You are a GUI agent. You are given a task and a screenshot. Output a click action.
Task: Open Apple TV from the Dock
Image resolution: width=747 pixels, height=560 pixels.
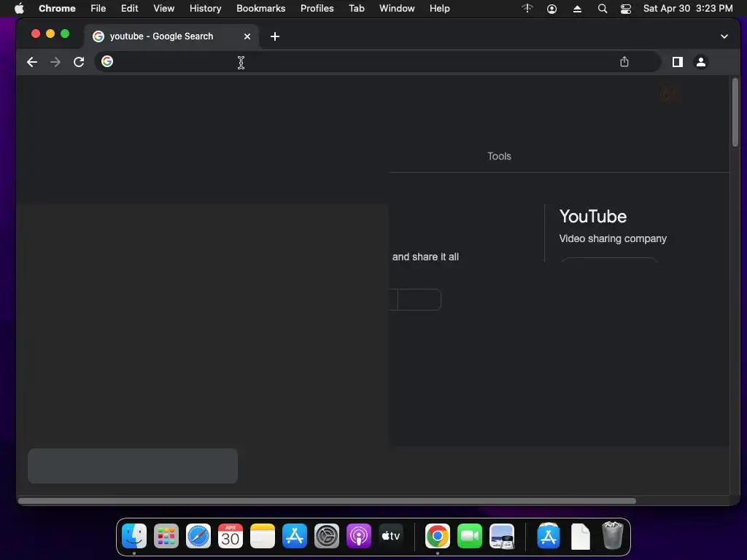[x=391, y=536]
